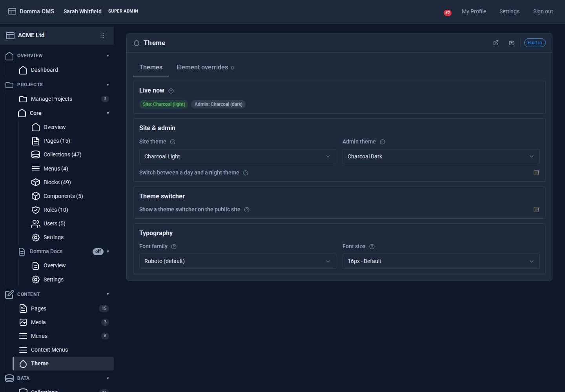
Task: Toggle the Domma Docs off switch
Action: pyautogui.click(x=98, y=252)
